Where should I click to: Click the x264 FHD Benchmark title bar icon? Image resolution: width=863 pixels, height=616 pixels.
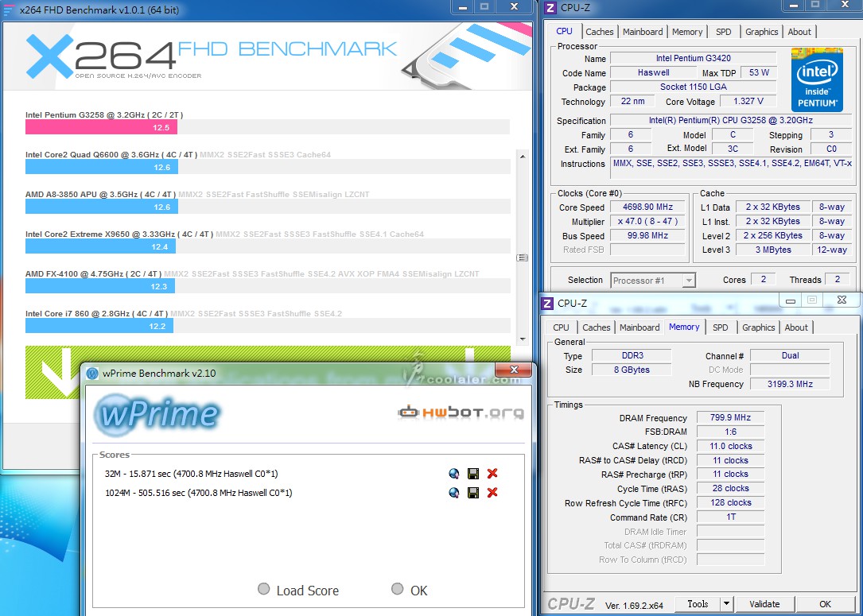coord(9,10)
